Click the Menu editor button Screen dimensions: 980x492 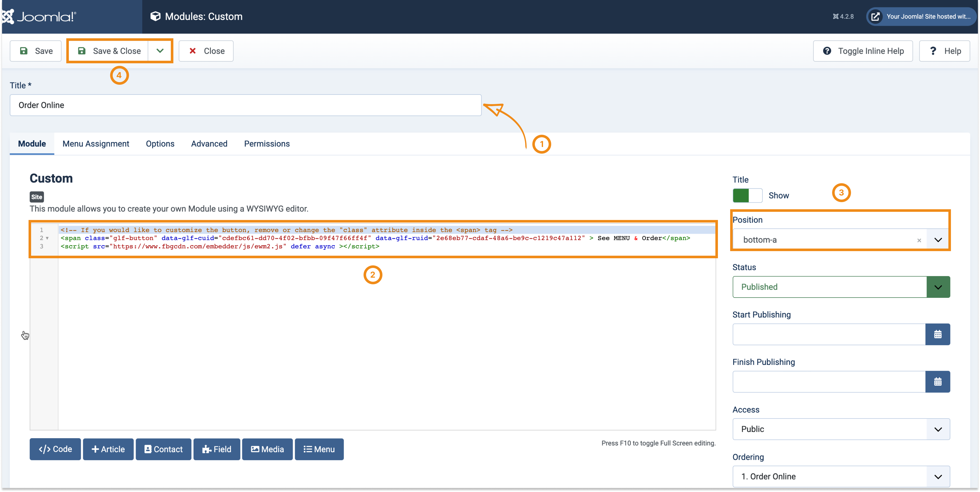point(319,449)
